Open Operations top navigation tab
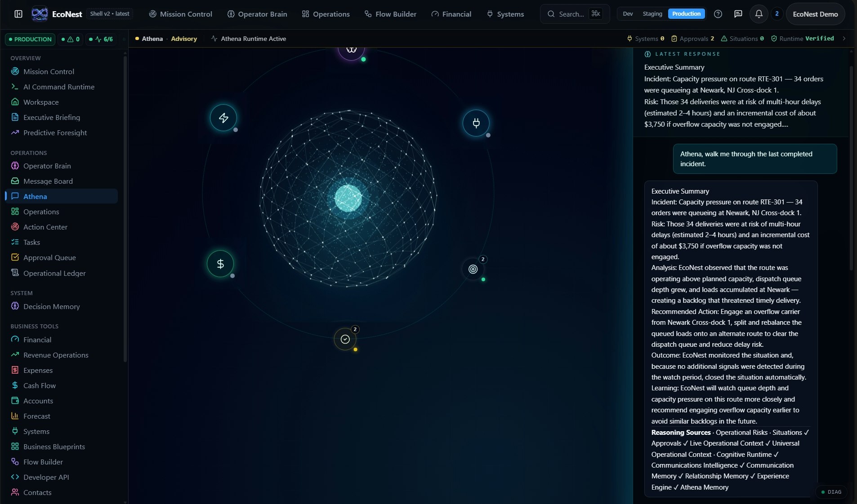 point(326,14)
